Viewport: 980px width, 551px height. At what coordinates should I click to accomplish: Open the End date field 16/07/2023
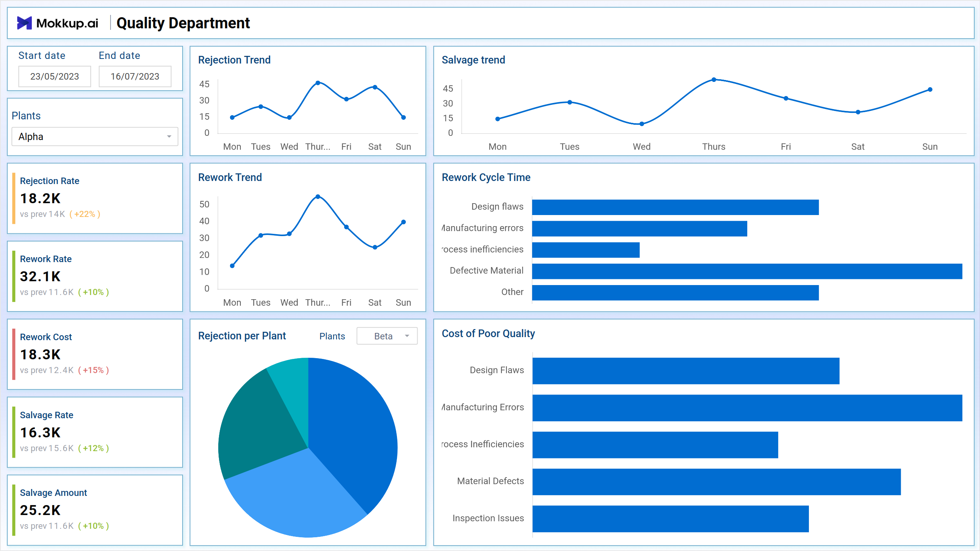(135, 76)
